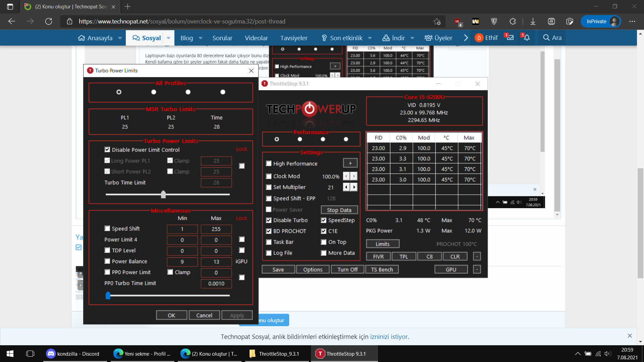Screen dimensions: 644x362
Task: Click the FIVR button in ThrottleStop
Action: [378, 256]
